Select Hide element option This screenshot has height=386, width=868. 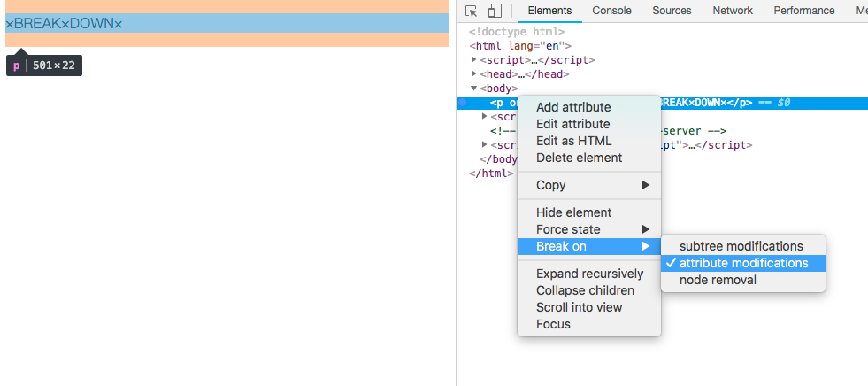[x=573, y=212]
